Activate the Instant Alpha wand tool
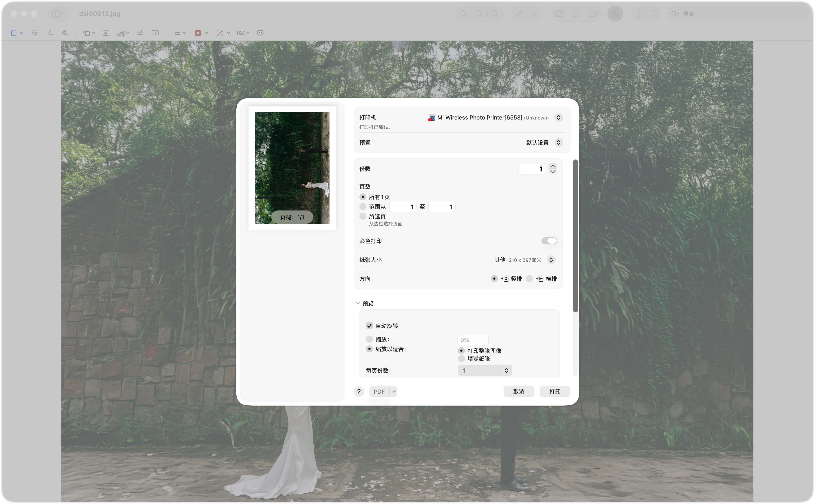 tap(35, 33)
